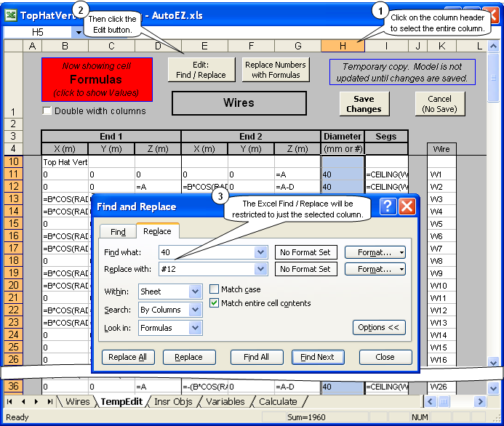Click the previous sheet tab arrow
Viewport: 504px width, 426px height.
(23, 401)
